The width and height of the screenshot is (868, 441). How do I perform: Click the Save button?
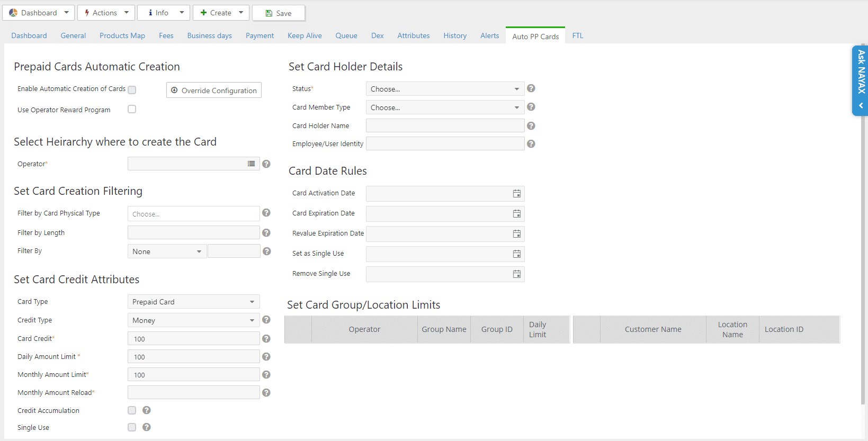click(279, 13)
